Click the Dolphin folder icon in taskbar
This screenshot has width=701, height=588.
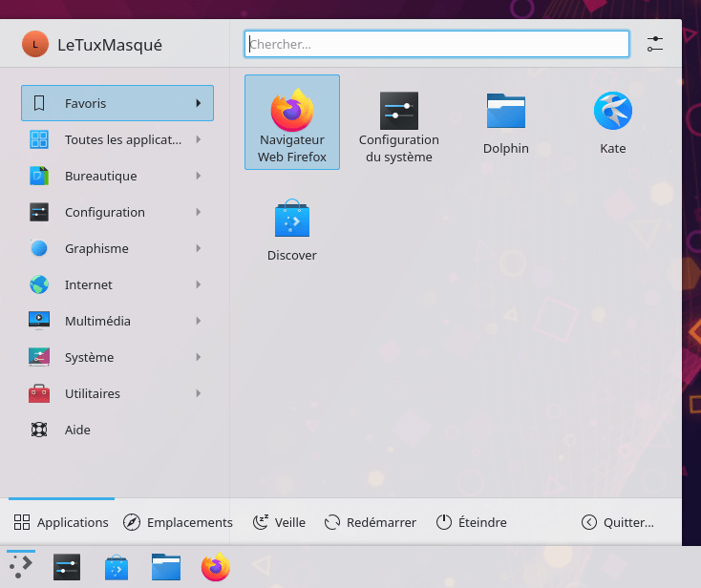(166, 568)
